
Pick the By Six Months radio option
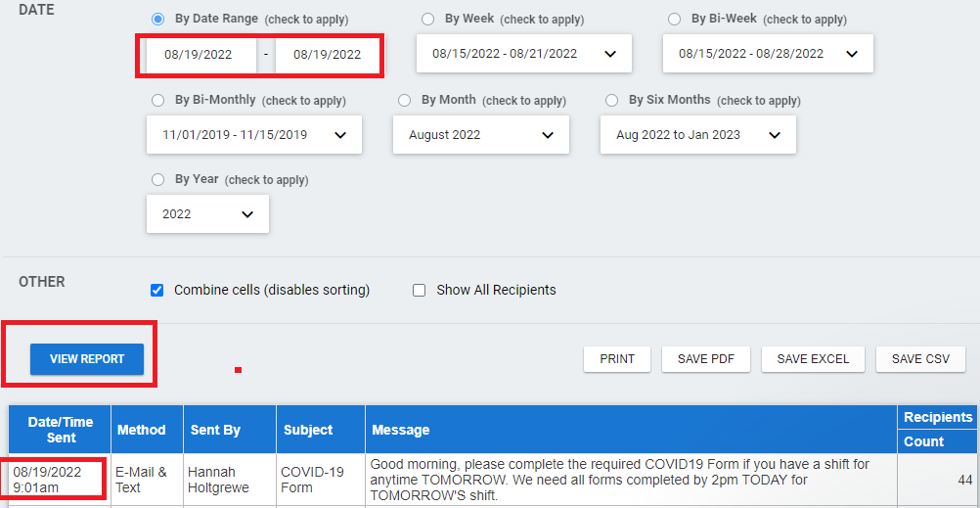[x=612, y=100]
